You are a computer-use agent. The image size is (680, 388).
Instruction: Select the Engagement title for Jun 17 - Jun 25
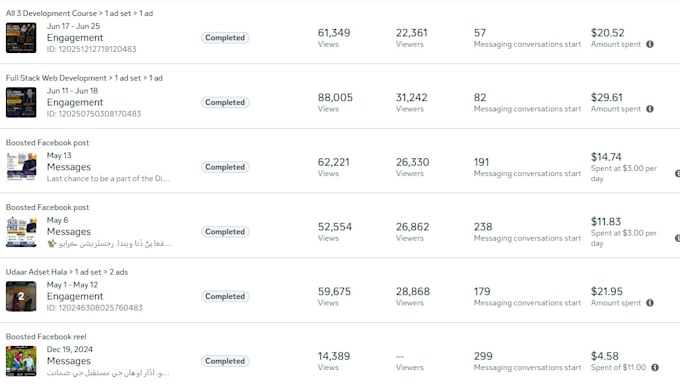click(x=75, y=38)
